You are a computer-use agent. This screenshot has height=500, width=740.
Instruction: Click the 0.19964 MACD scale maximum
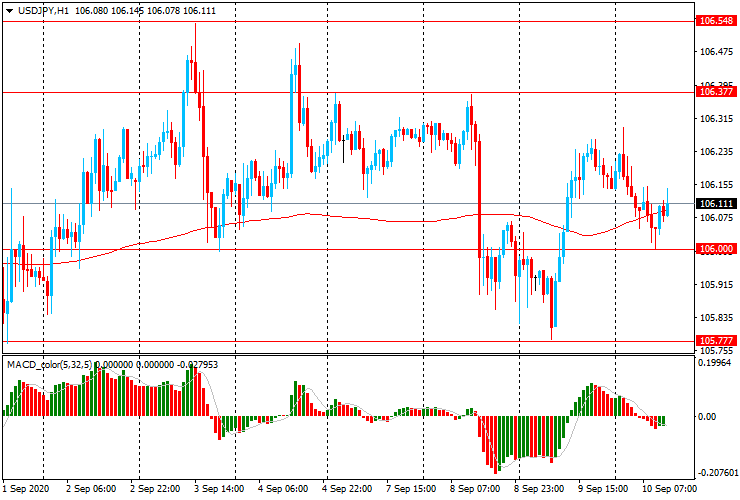pos(715,364)
